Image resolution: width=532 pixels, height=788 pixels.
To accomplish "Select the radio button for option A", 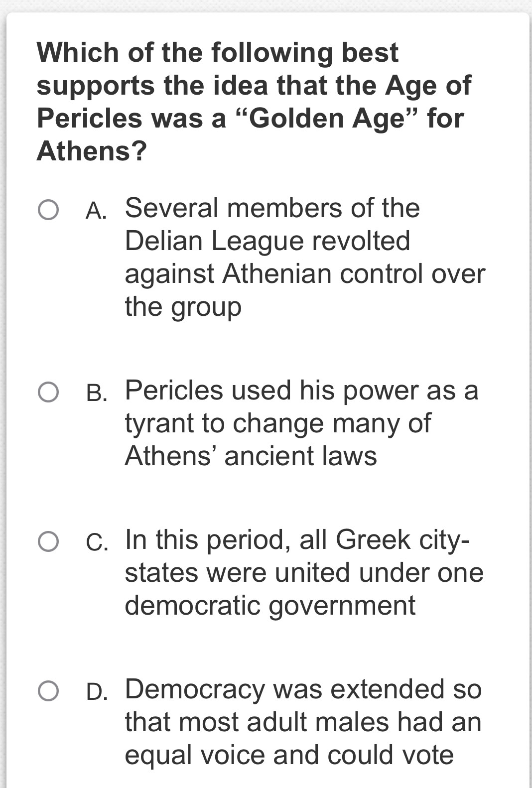I will pos(48,210).
